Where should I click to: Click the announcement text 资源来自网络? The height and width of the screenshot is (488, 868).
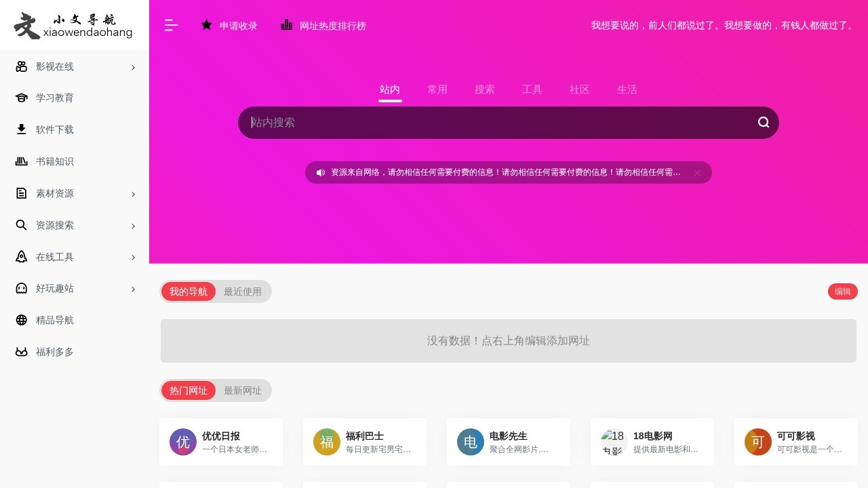(x=506, y=173)
